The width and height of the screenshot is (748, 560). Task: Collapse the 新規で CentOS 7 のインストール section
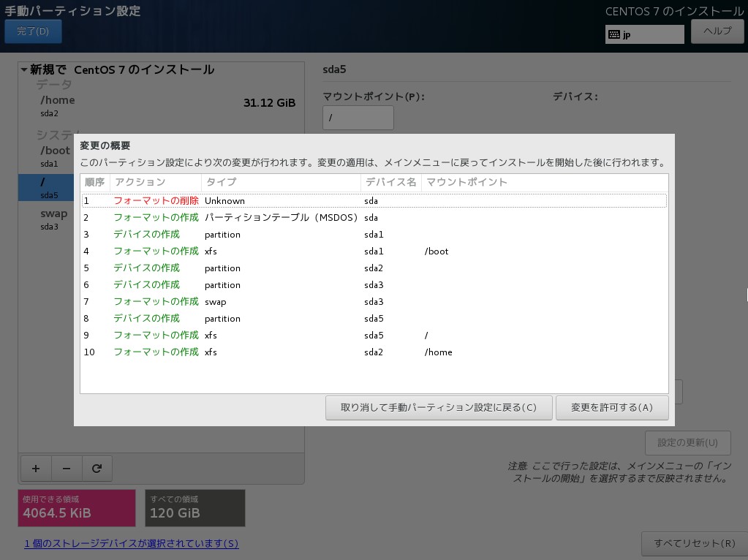pyautogui.click(x=23, y=69)
